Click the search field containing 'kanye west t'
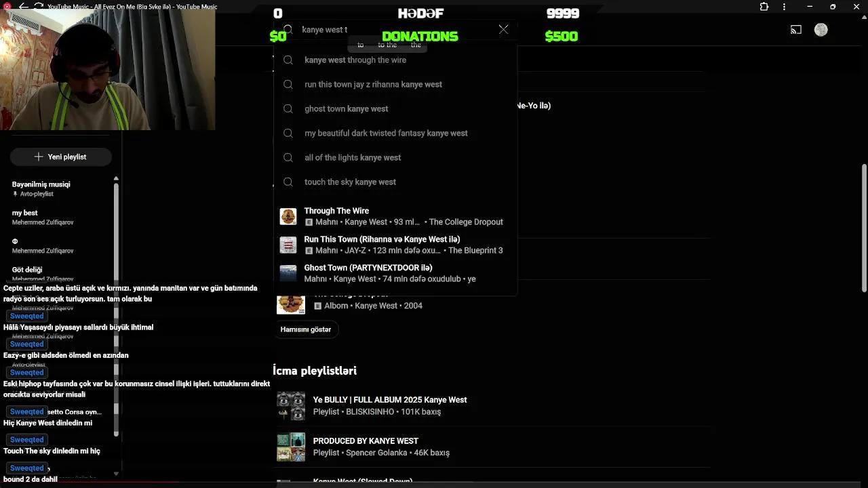The image size is (868, 488). click(395, 30)
